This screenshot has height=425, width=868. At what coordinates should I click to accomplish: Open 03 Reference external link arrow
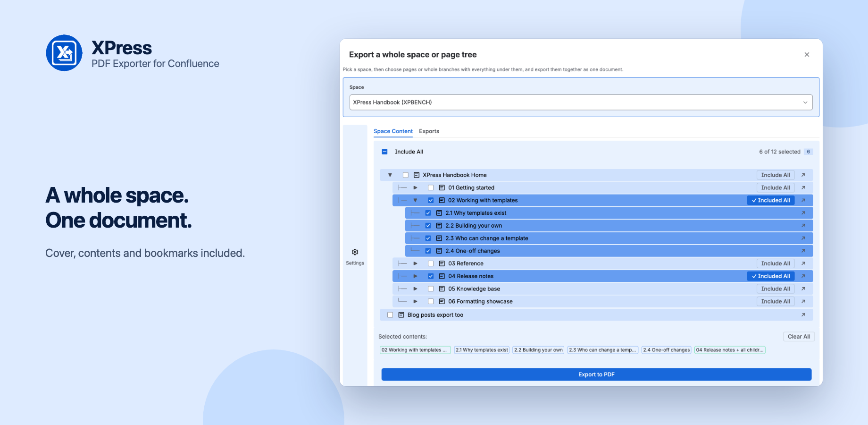[803, 263]
